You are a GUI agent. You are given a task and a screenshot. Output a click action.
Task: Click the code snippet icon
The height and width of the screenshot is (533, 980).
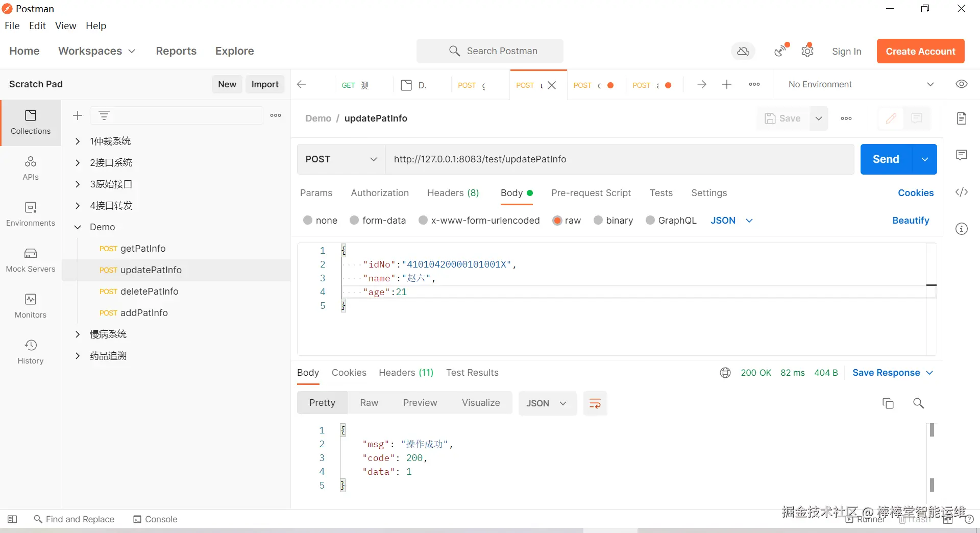tap(962, 192)
